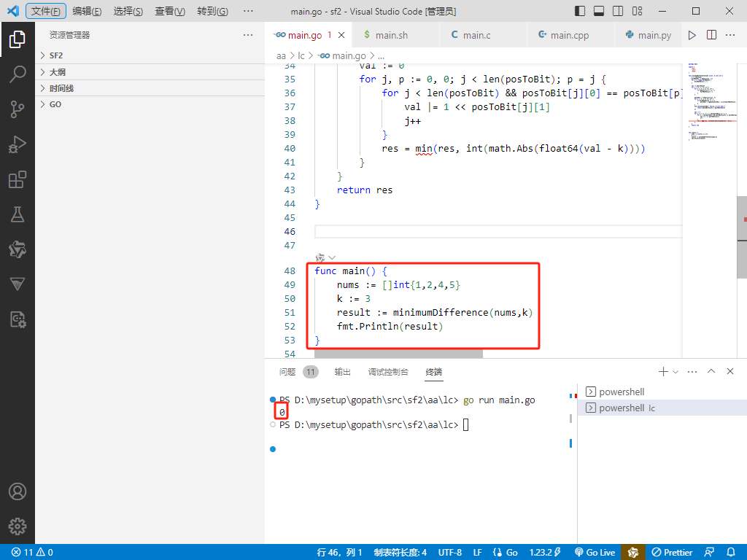Click errors and warnings count in status bar
Image resolution: width=747 pixels, height=560 pixels.
tap(32, 553)
